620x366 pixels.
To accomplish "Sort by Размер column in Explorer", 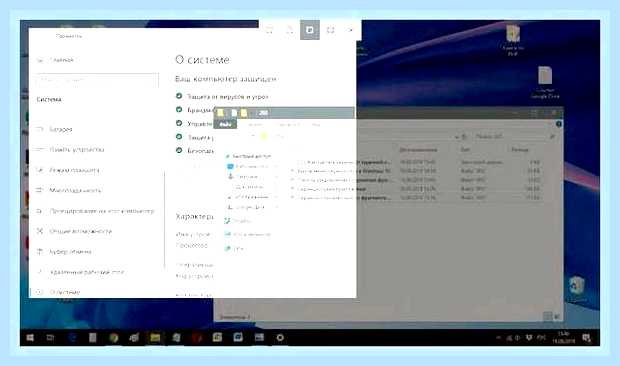I will click(520, 150).
